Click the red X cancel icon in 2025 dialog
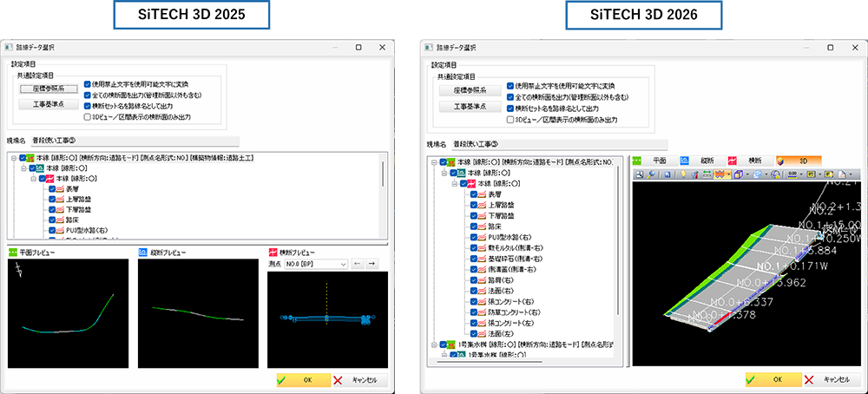 339,380
